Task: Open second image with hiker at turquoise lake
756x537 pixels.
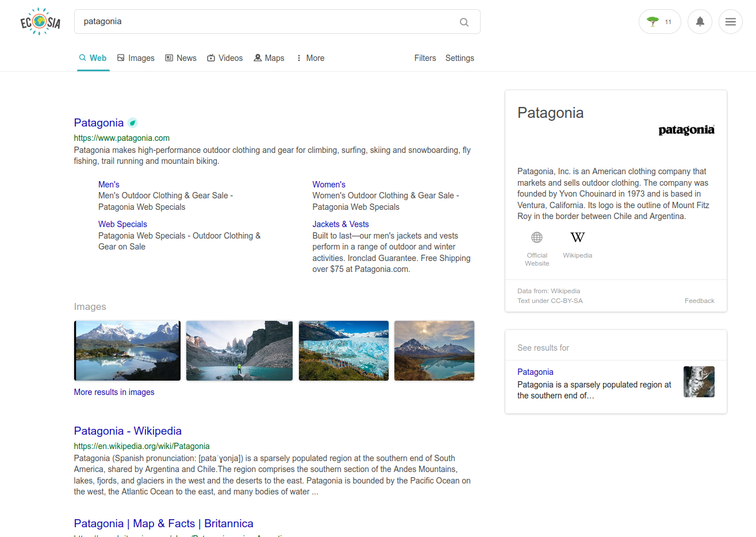Action: tap(239, 351)
